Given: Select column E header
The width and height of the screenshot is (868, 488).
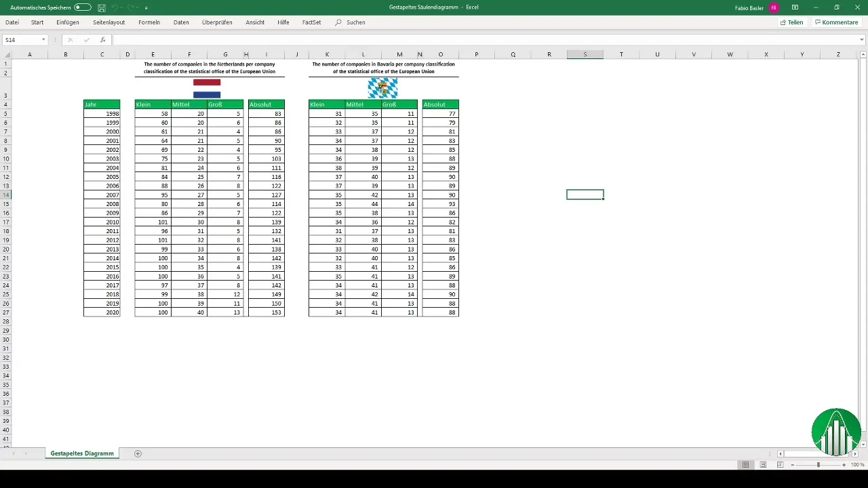Looking at the screenshot, I should 153,54.
